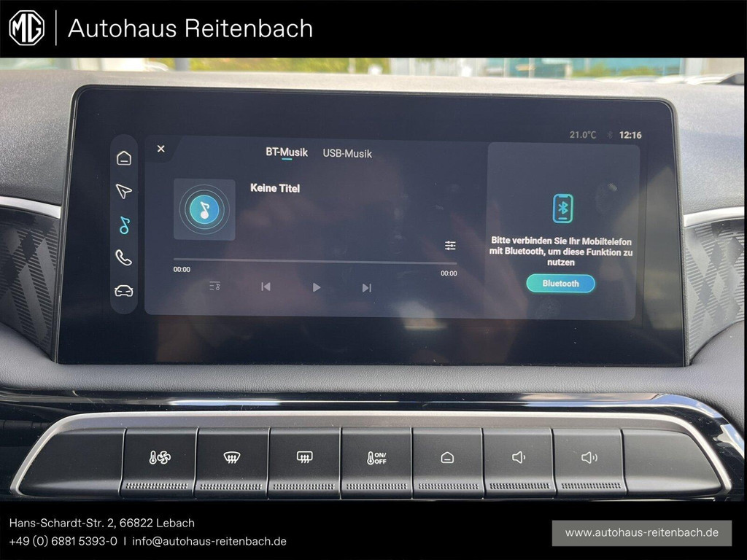Switch to the BT-Musik tab
Viewport: 747px width, 560px height.
(286, 152)
